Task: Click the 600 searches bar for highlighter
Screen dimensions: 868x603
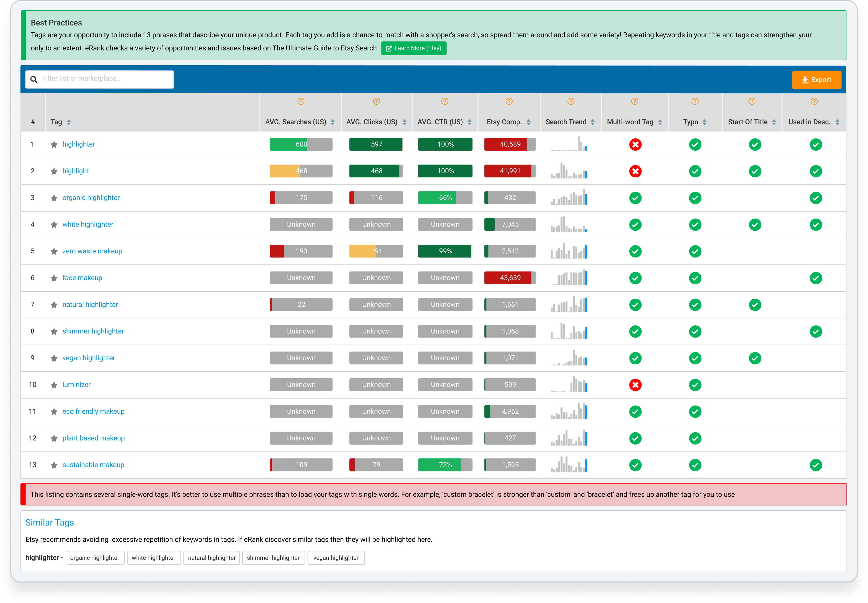Action: tap(301, 144)
